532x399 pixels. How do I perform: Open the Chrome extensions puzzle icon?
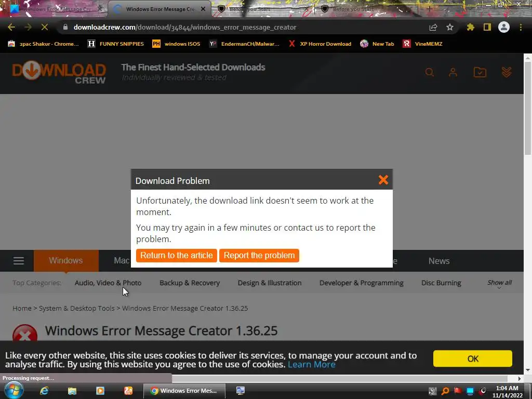click(470, 27)
